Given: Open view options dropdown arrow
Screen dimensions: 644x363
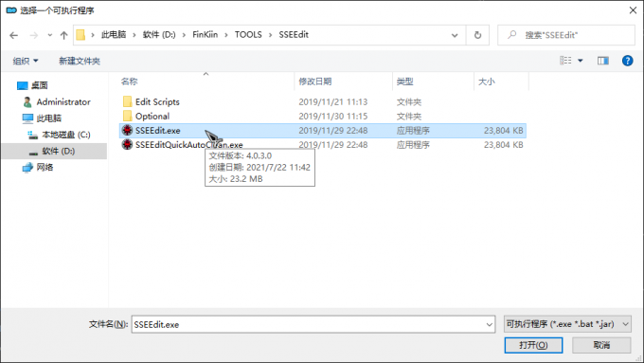Looking at the screenshot, I should click(581, 61).
